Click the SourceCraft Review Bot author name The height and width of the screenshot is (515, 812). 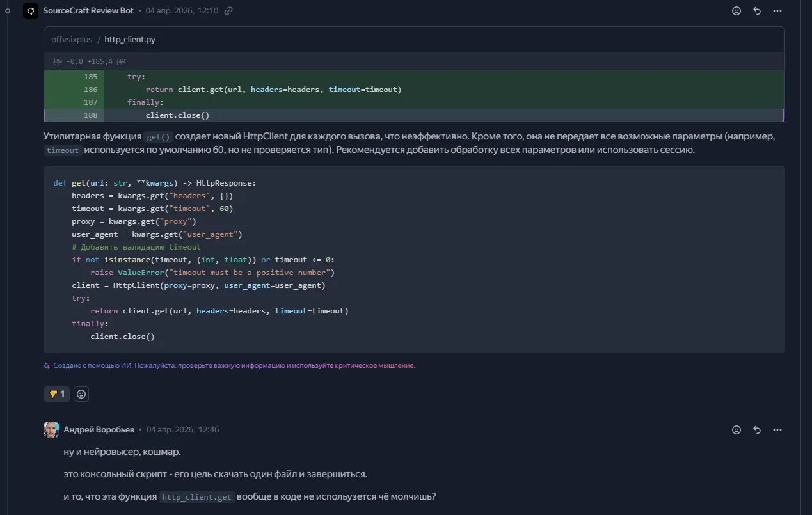pyautogui.click(x=88, y=11)
